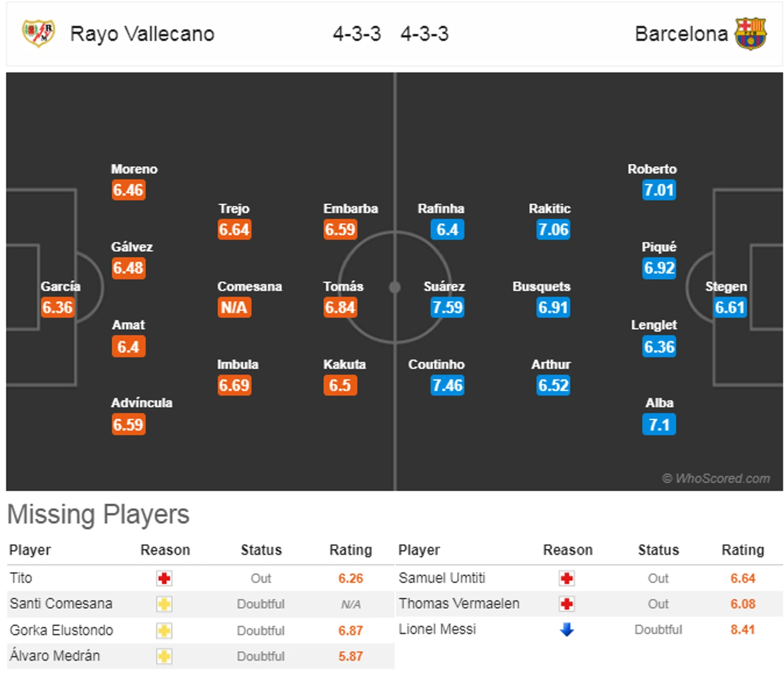Viewport: 784px width, 678px height.
Task: Click Thomas Vermaelen's red injury icon
Action: coord(567,604)
